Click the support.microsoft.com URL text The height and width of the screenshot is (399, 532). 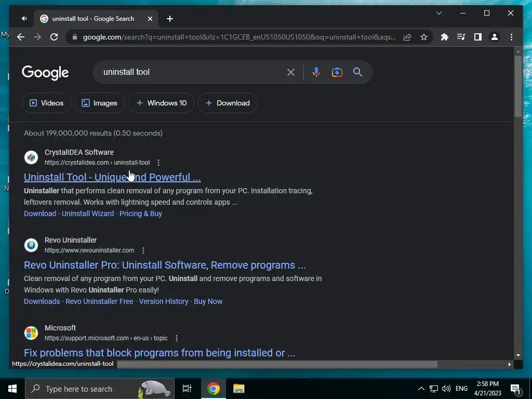[106, 338]
